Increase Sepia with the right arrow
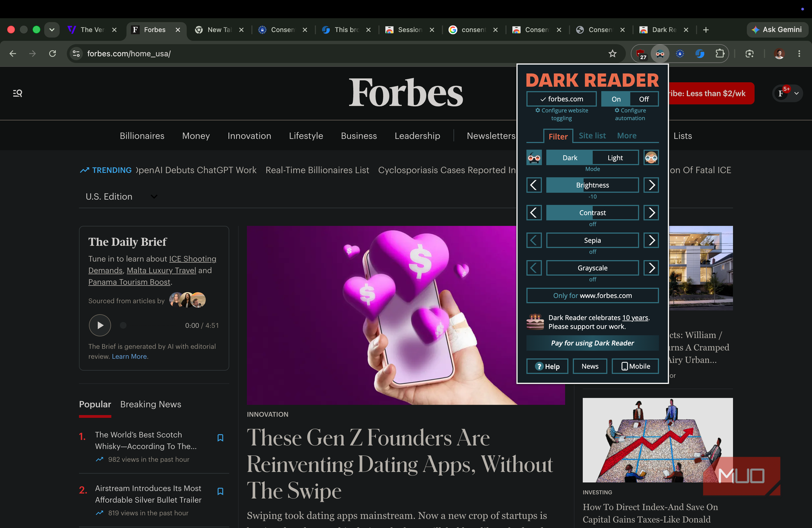 click(x=651, y=240)
